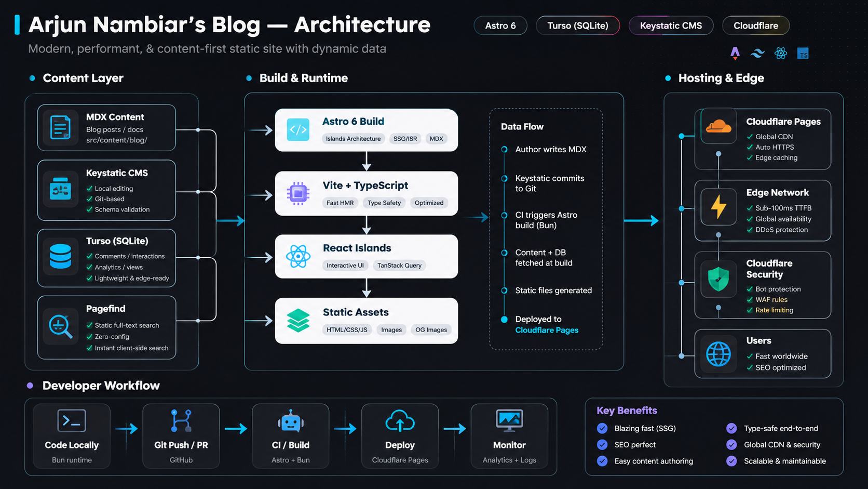
Task: Click the Cloudflare Security shield icon
Action: [x=718, y=279]
